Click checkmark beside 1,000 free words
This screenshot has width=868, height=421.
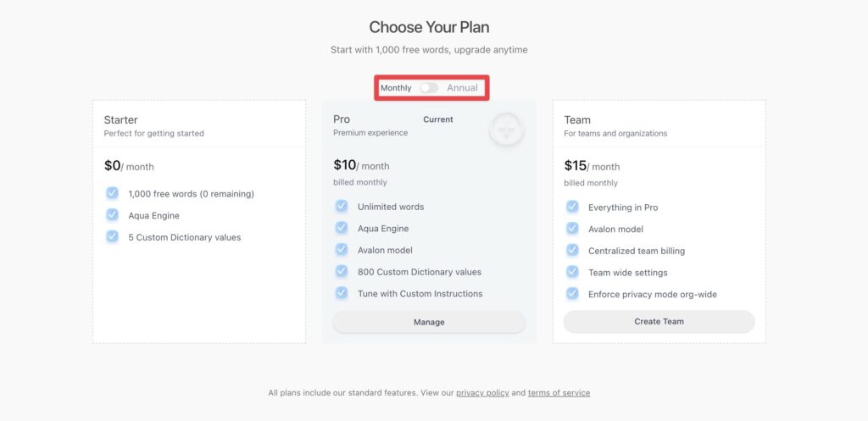point(112,193)
